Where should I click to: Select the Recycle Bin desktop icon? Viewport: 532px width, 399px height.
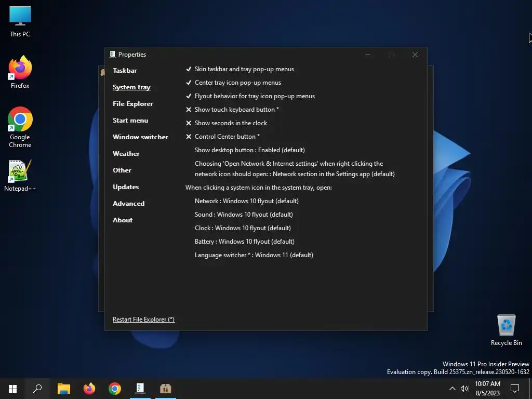506,330
